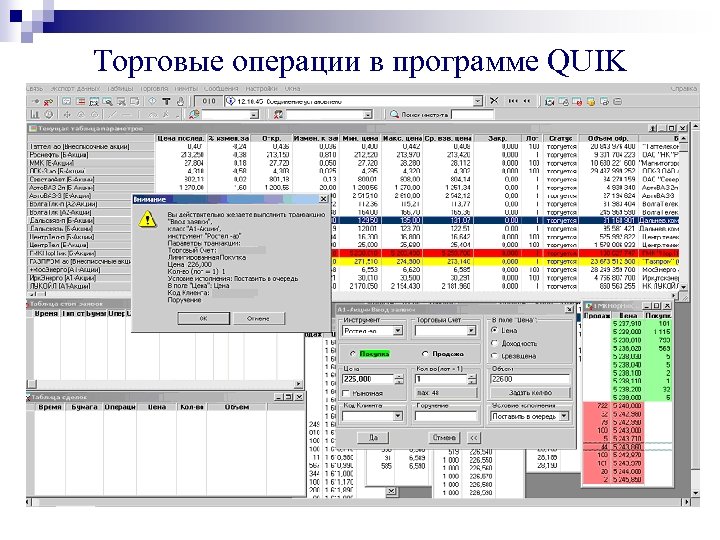Select the Покупка radio button

(x=353, y=354)
